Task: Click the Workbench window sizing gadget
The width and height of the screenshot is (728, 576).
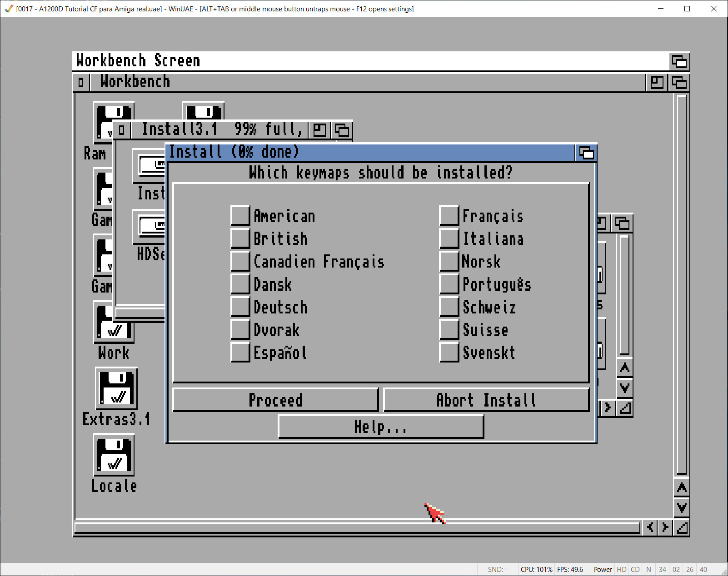Action: [682, 527]
